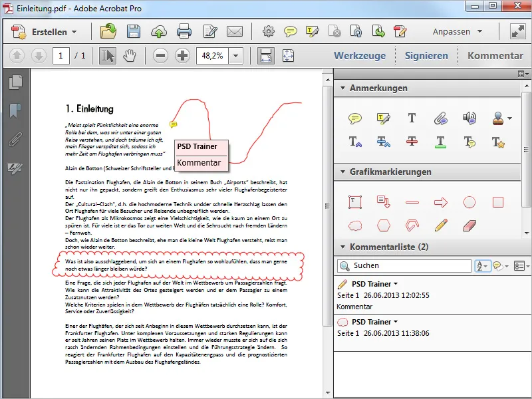Show bookmarks sidebar panel
This screenshot has width=532, height=399.
(x=15, y=110)
